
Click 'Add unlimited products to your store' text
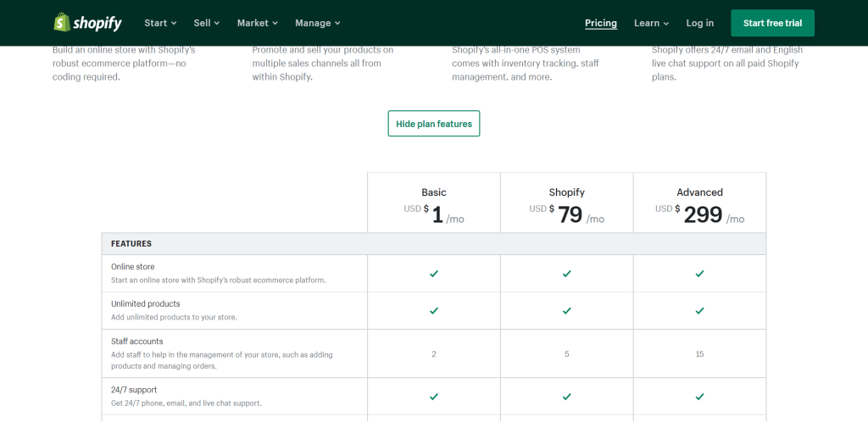(x=174, y=318)
